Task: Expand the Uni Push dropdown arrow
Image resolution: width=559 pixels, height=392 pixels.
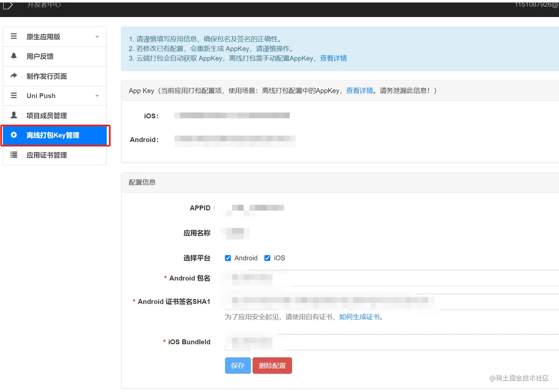Action: (x=97, y=96)
